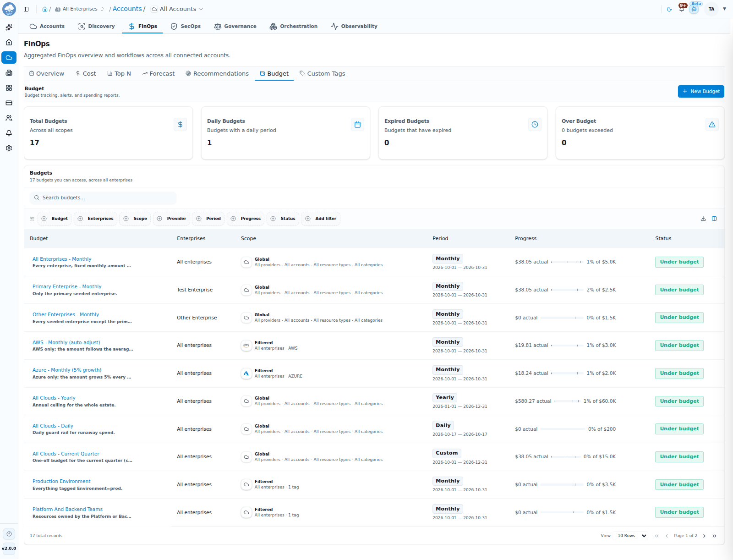This screenshot has width=733, height=560.
Task: Open the billing card sidebar icon
Action: click(9, 103)
